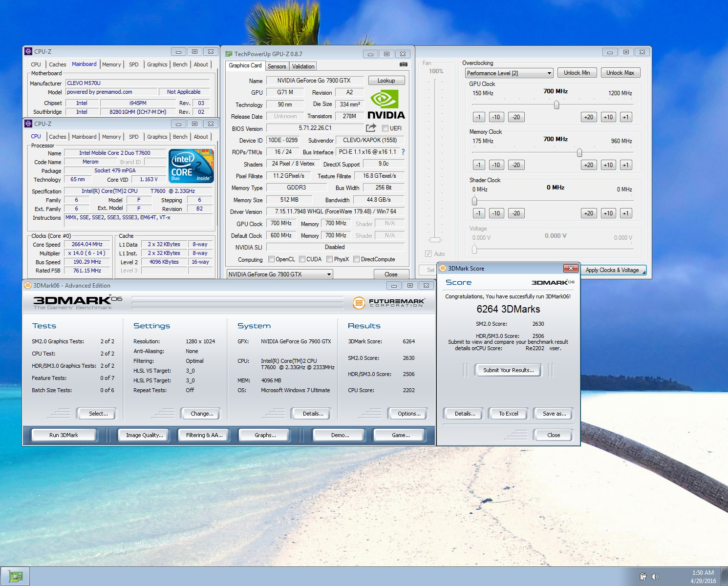
Task: Switch to the Sensors tab in GPU-Z
Action: (x=277, y=66)
